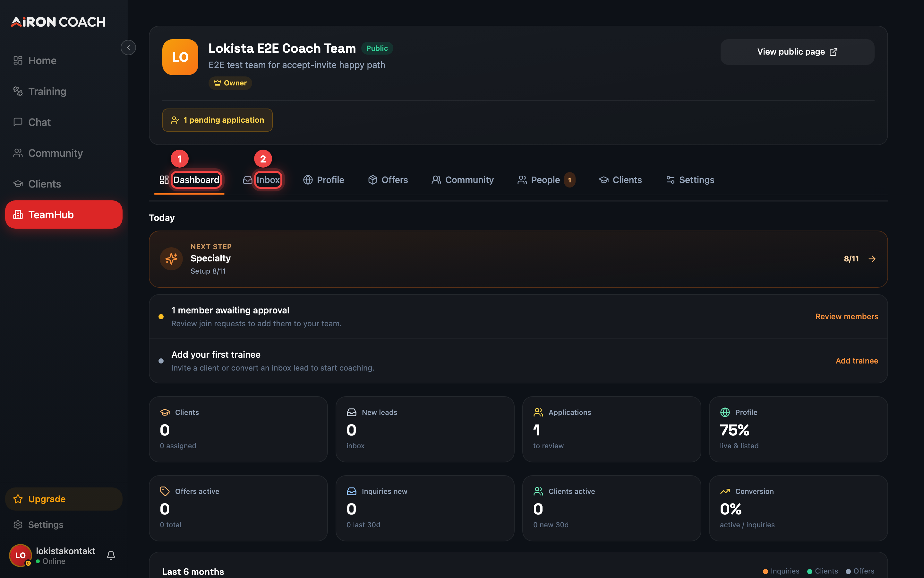The image size is (924, 578).
Task: Click the 'Add your first trainee' text
Action: point(216,355)
